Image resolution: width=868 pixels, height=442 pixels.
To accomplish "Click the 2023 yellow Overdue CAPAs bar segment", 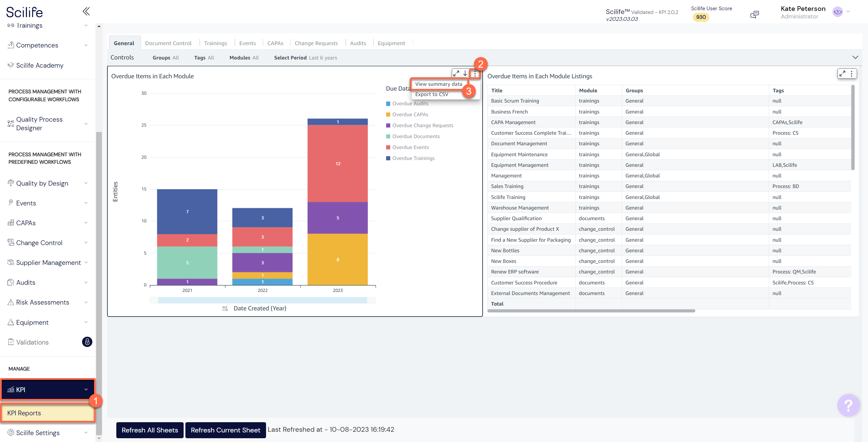I will coord(338,259).
